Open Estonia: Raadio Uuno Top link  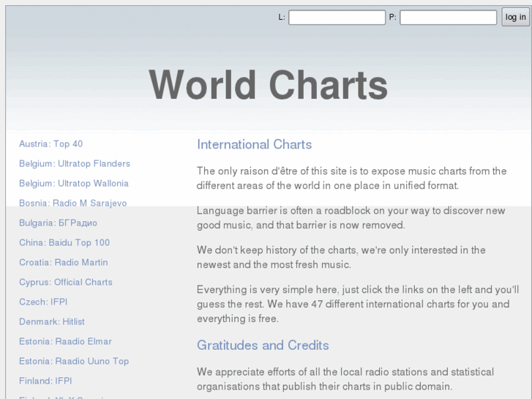point(74,361)
